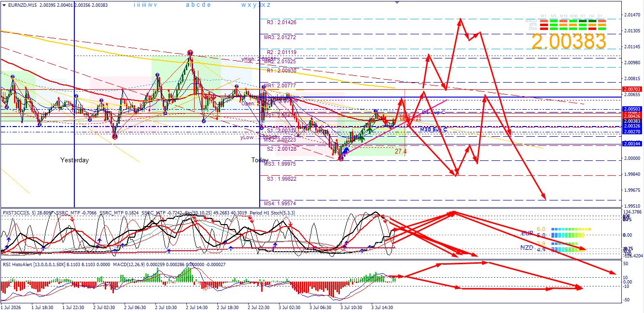The image size is (644, 313).
Task: Select the 'w x y xx z' wave label
Action: (x=255, y=5)
